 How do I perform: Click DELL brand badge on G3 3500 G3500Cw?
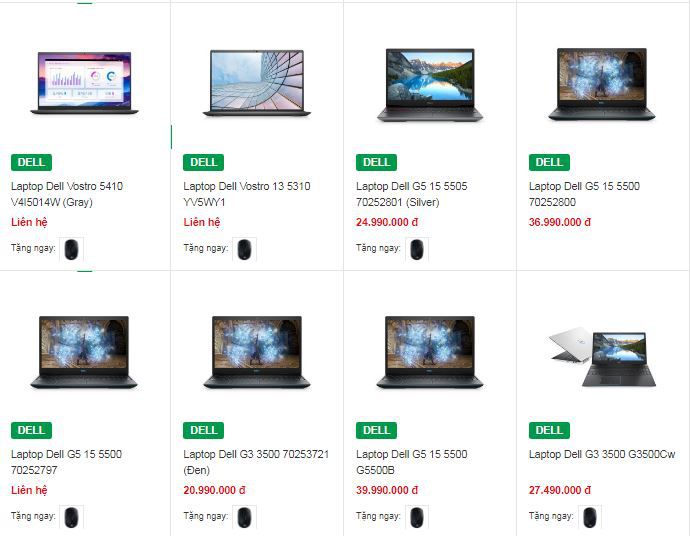(549, 430)
